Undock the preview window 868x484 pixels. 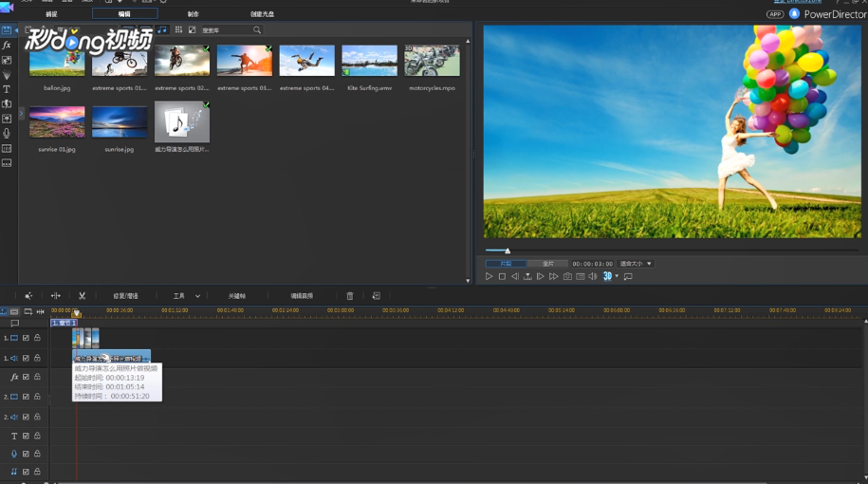628,276
